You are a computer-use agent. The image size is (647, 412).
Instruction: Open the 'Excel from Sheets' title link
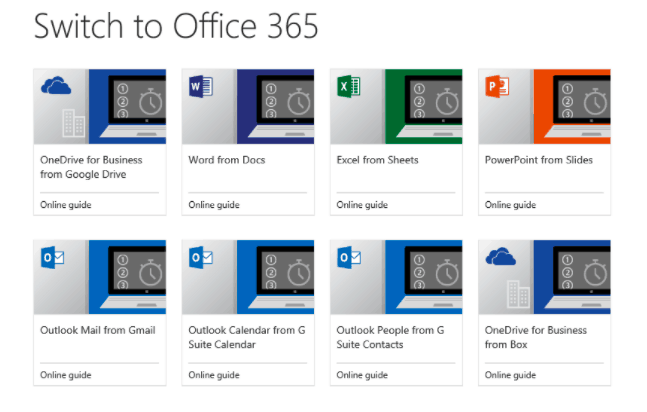(377, 160)
